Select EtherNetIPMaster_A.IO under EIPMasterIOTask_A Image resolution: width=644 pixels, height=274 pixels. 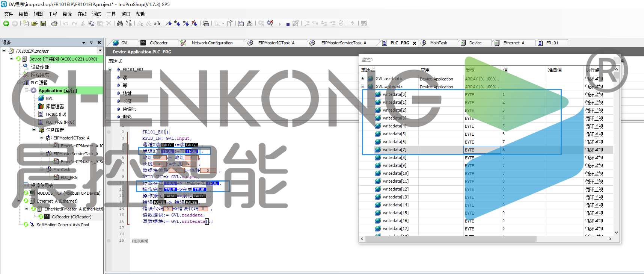coord(82,146)
